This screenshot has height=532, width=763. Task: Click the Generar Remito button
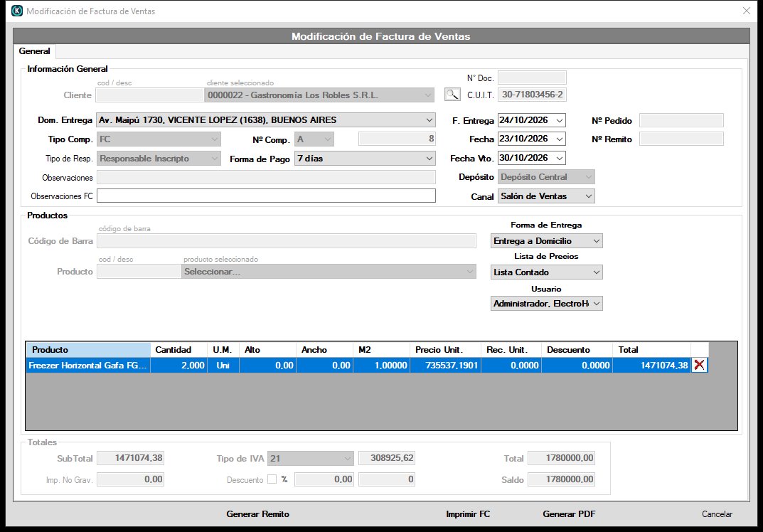click(x=257, y=514)
